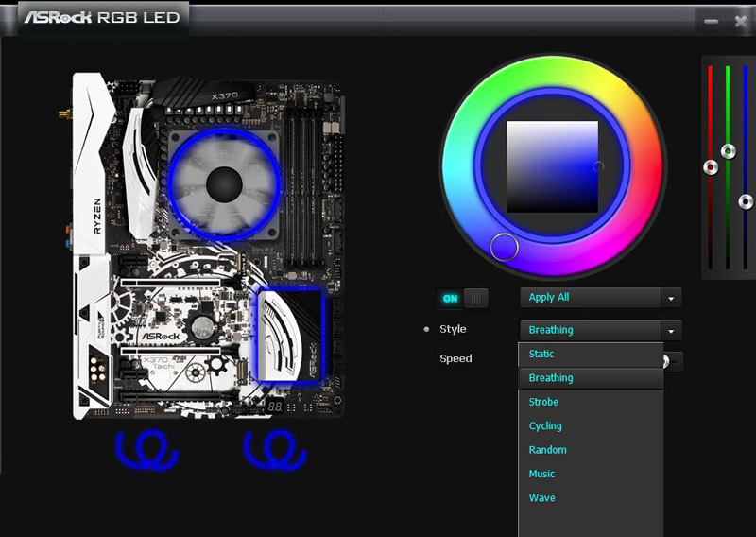Click the Apply All combo box
756x537 pixels.
pos(600,298)
